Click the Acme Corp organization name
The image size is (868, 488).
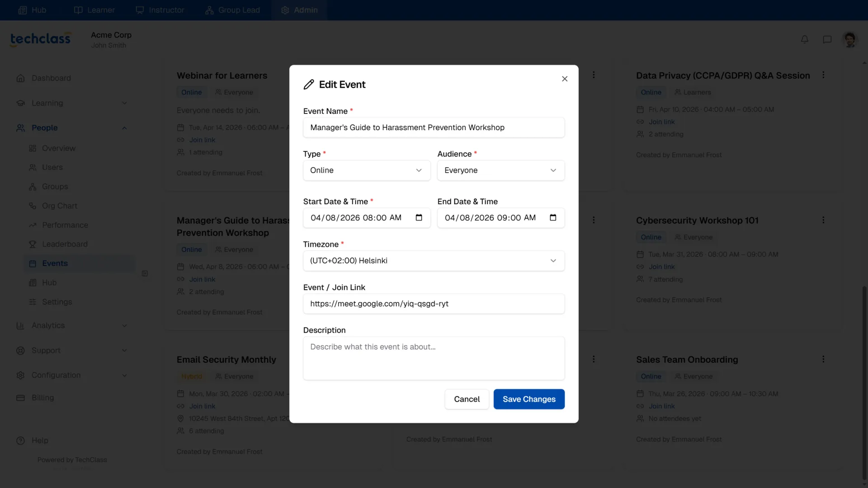click(111, 35)
